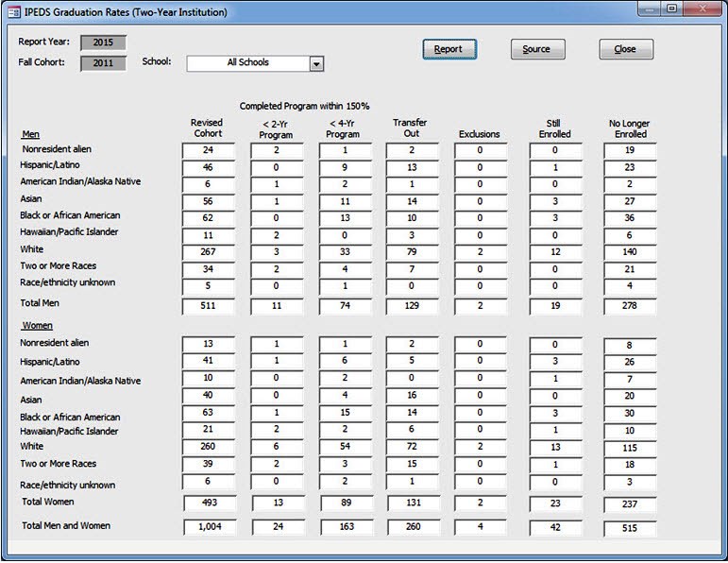728x563 pixels.
Task: Click Total Men transfer out value 129
Action: (412, 306)
